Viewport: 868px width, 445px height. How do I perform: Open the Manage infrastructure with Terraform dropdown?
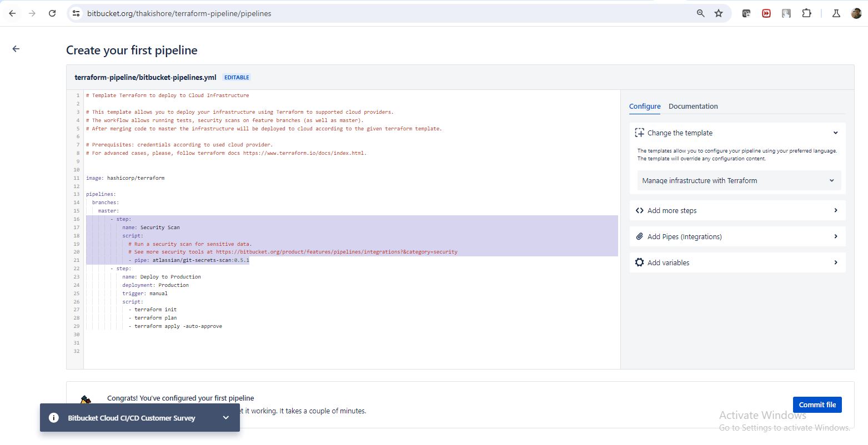(x=738, y=180)
